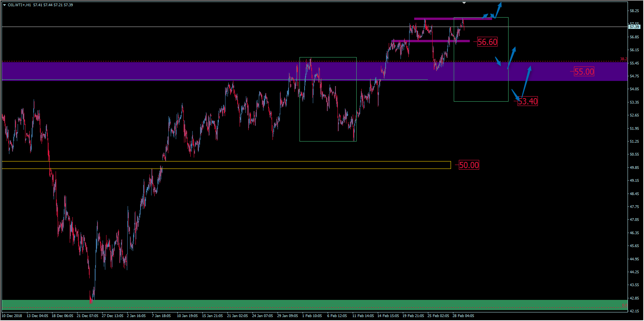Image resolution: width=644 pixels, height=321 pixels.
Task: Select the yellow-bordered rectangle near 50.00
Action: click(226, 165)
